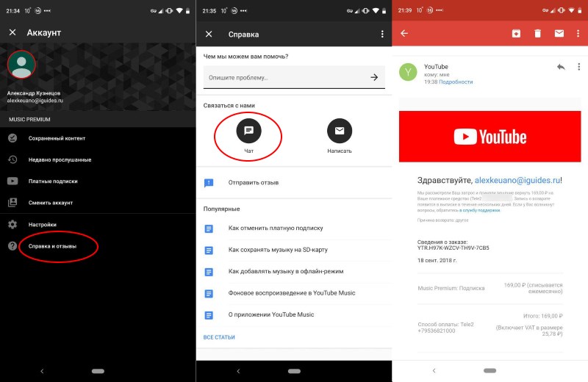Tap the question mark help icon

click(x=12, y=246)
